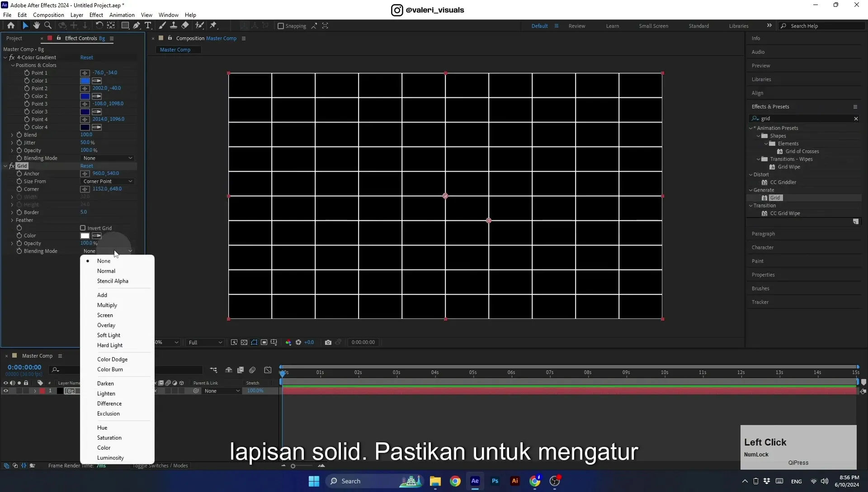Screen dimensions: 868x492
Task: Switch to Small Screen workspace
Action: click(654, 26)
